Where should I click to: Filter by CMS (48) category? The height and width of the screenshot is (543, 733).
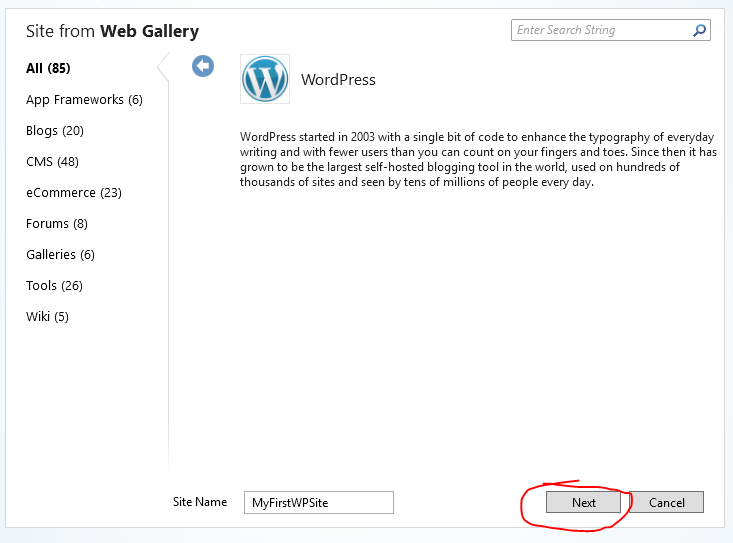[x=52, y=162]
